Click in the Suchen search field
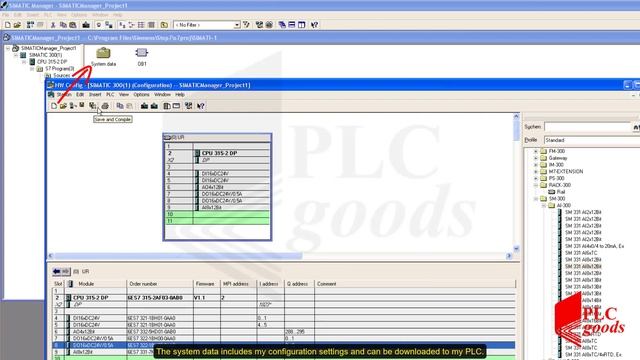 click(x=588, y=127)
